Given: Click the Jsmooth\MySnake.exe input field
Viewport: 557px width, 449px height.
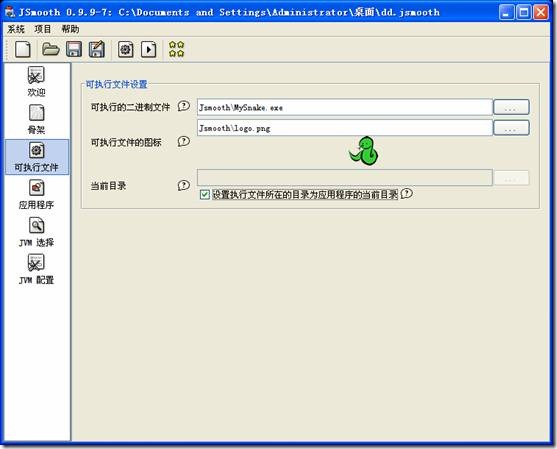Looking at the screenshot, I should point(345,107).
